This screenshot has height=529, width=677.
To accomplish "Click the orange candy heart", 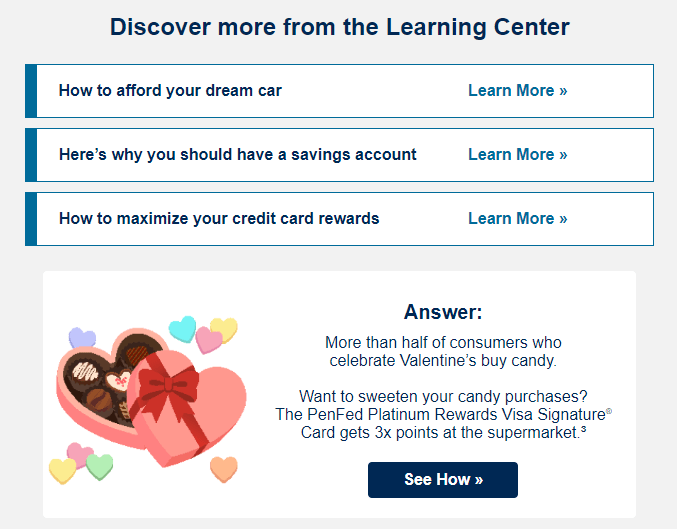I will tap(223, 468).
